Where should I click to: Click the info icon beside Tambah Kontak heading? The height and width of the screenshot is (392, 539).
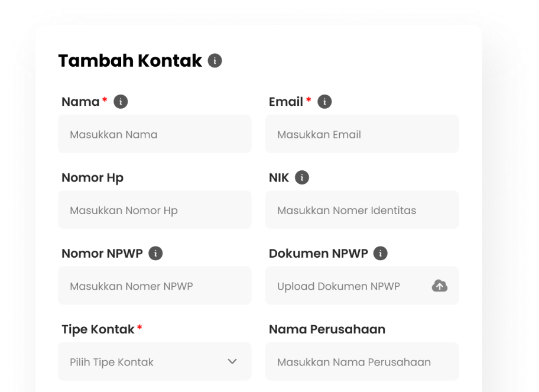pos(215,61)
